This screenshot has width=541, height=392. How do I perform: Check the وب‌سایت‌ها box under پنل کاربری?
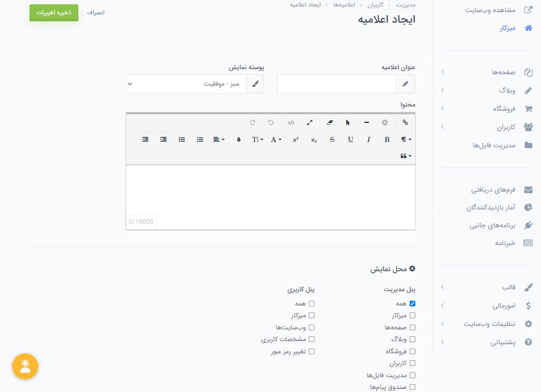[x=311, y=327]
